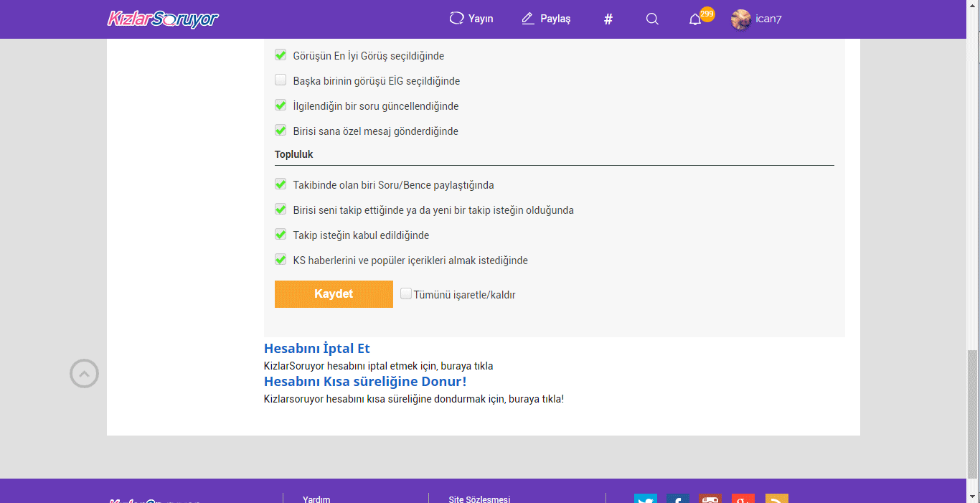Open the Twitter footer icon
The image size is (980, 503).
click(646, 499)
